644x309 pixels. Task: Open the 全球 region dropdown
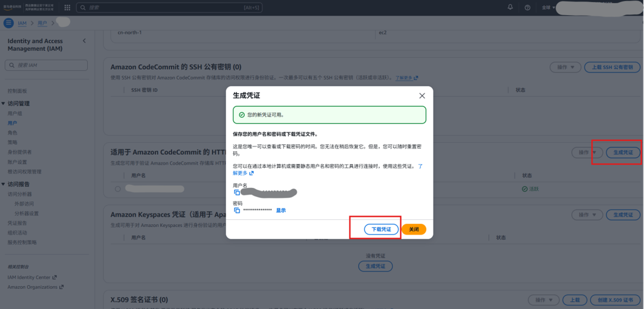coord(548,7)
